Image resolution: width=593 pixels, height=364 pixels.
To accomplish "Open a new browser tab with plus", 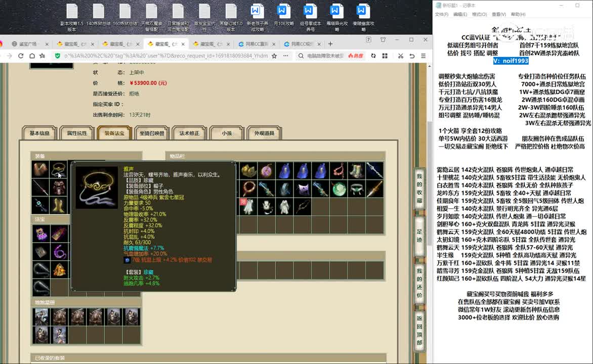I will tap(330, 44).
